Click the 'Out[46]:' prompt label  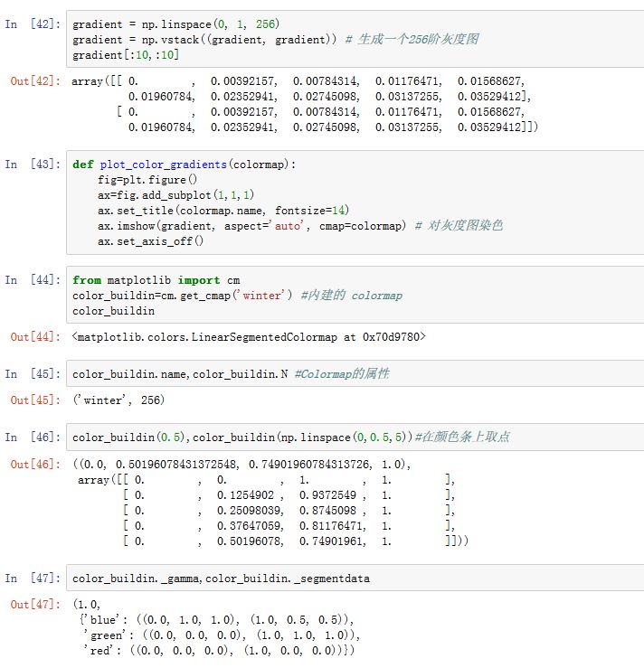tap(36, 464)
